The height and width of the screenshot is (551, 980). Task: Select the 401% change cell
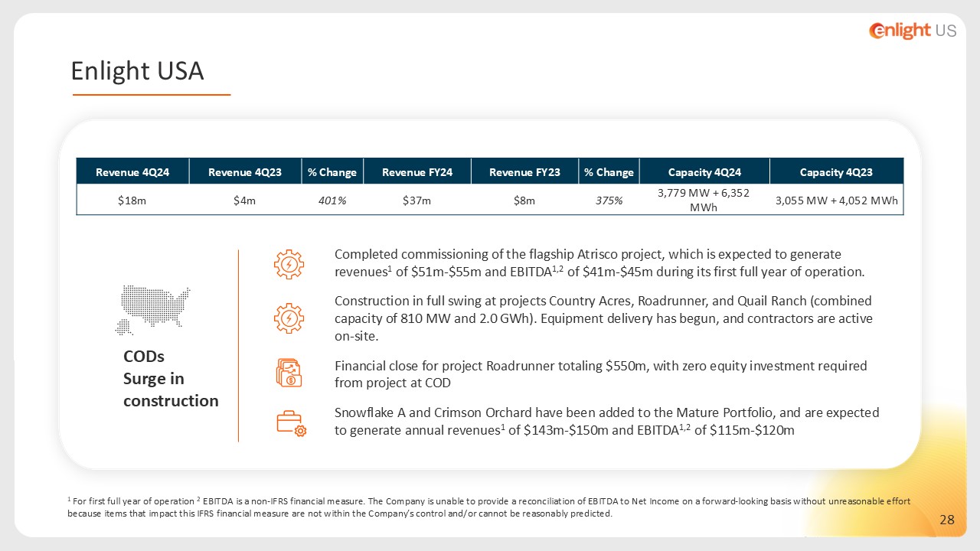pyautogui.click(x=332, y=201)
